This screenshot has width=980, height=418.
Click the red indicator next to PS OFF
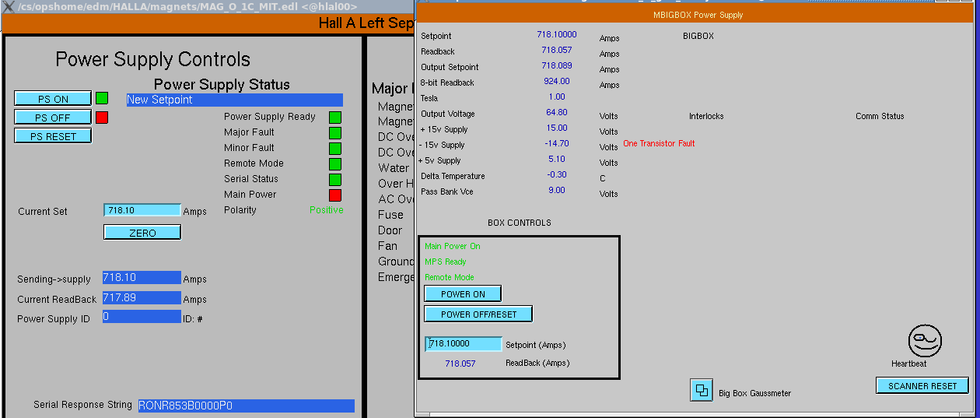point(102,118)
